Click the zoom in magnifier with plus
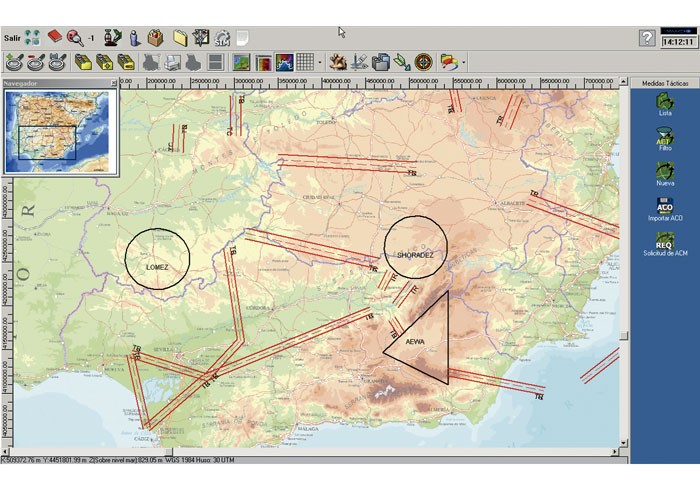The image size is (700, 490). point(14,62)
